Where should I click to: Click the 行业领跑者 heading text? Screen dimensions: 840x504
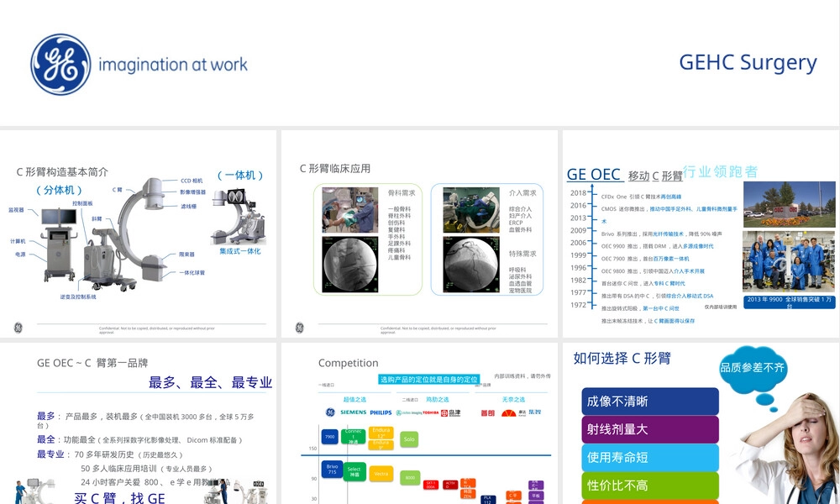[721, 172]
